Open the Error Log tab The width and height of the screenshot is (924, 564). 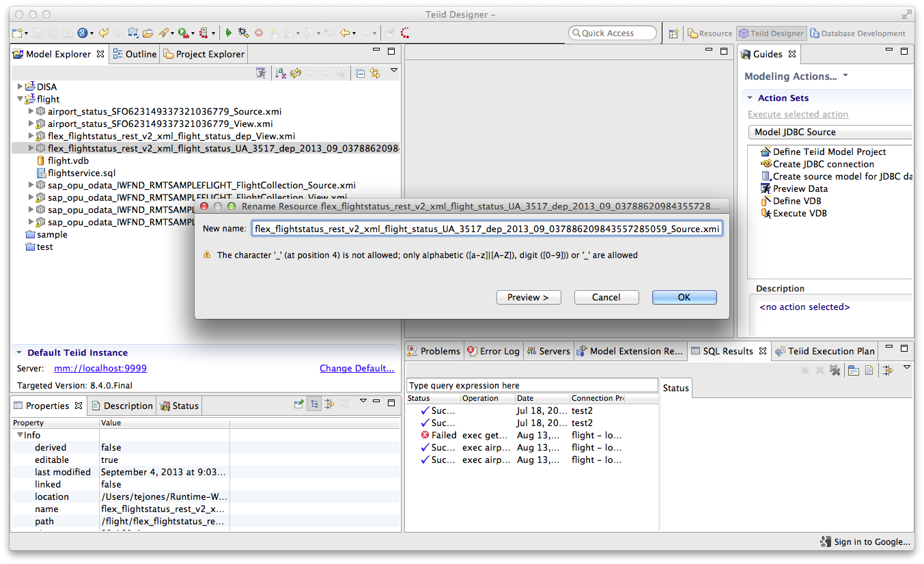(x=493, y=351)
